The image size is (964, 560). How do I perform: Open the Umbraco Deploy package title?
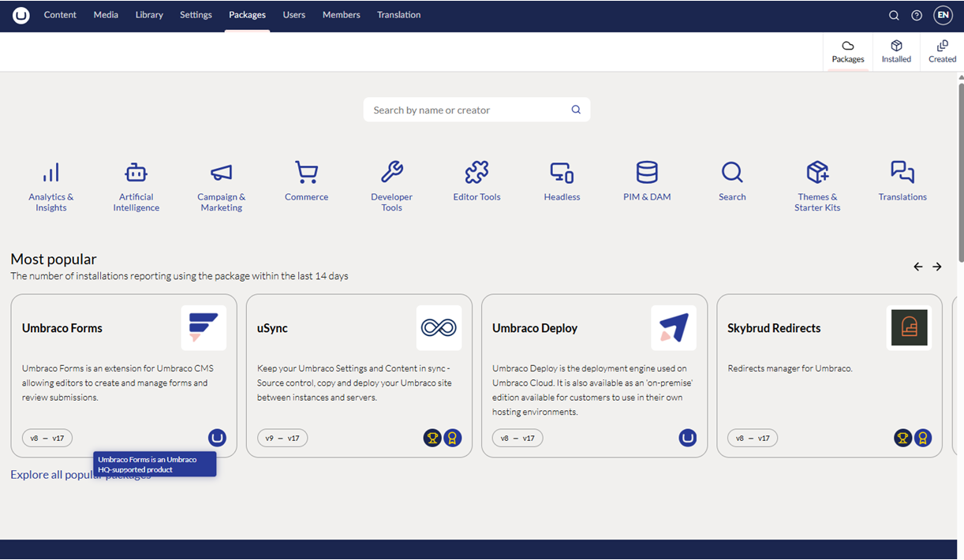[x=535, y=328]
